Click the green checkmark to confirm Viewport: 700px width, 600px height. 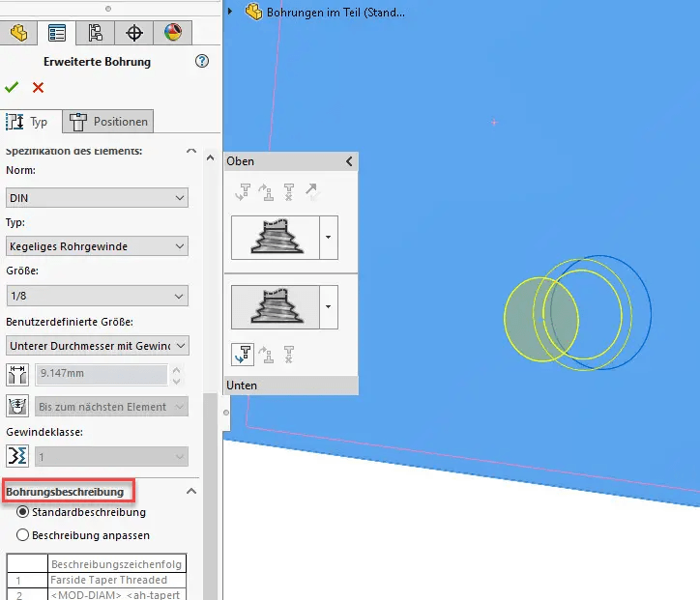tap(12, 87)
